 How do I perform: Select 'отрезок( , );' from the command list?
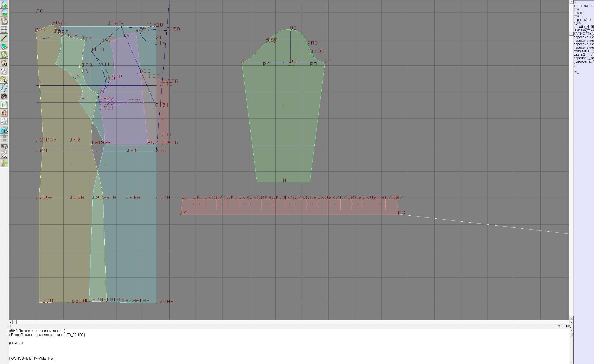coord(581,20)
